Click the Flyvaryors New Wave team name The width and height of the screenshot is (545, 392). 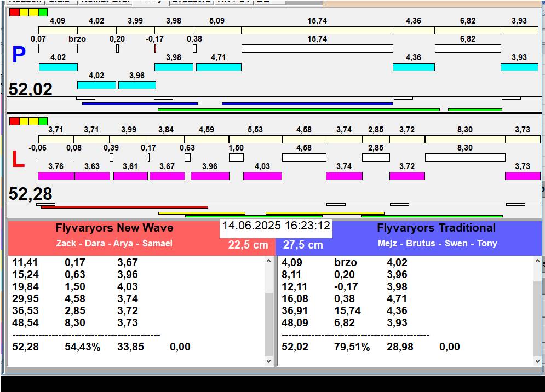pyautogui.click(x=114, y=228)
